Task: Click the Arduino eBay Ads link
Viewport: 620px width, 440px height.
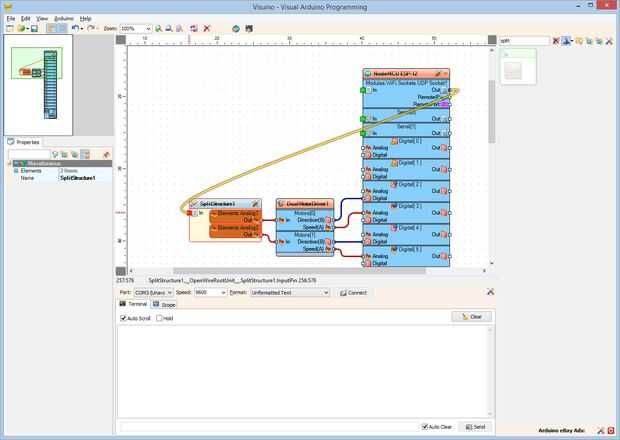Action: pos(563,430)
